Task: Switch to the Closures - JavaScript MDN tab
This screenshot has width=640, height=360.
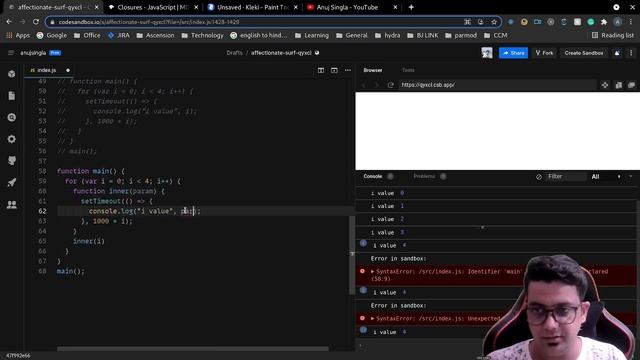Action: click(152, 7)
